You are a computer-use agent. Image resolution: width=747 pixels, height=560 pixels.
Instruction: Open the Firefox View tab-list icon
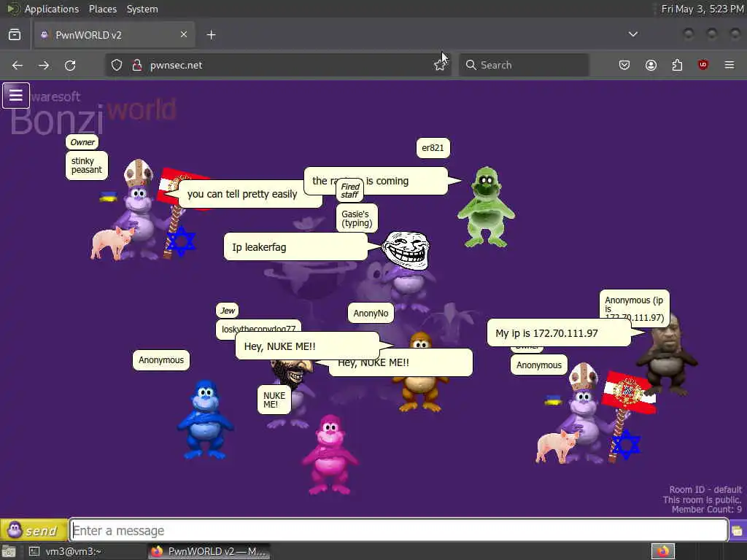15,35
